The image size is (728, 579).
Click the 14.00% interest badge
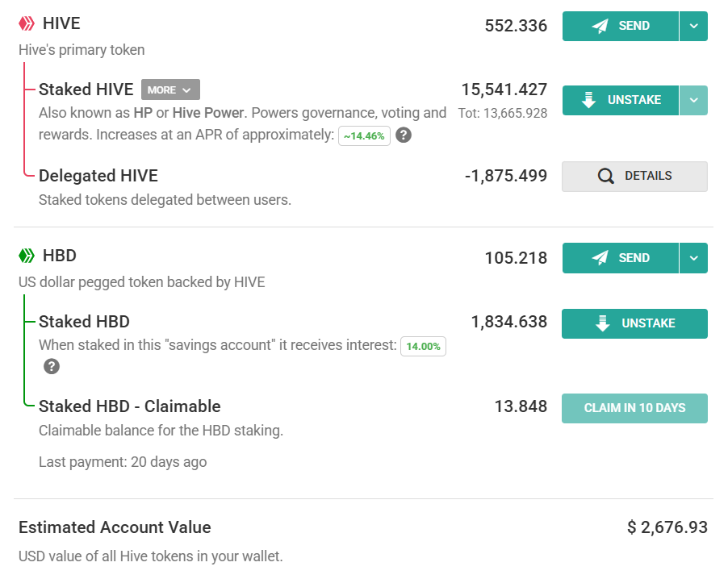point(424,347)
